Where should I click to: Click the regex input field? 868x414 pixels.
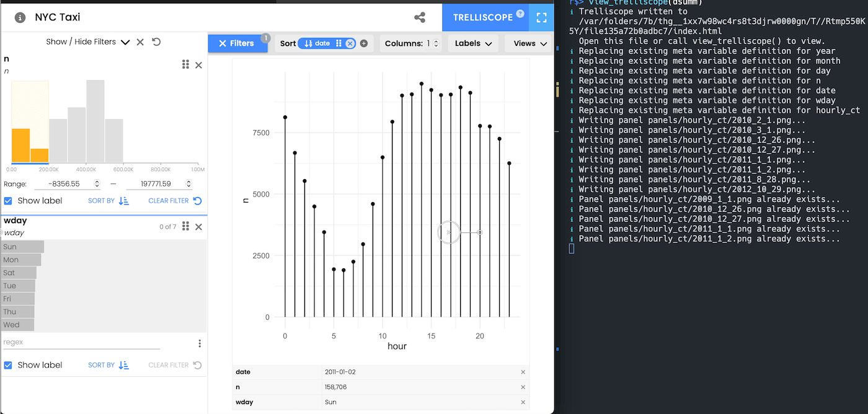tap(81, 342)
